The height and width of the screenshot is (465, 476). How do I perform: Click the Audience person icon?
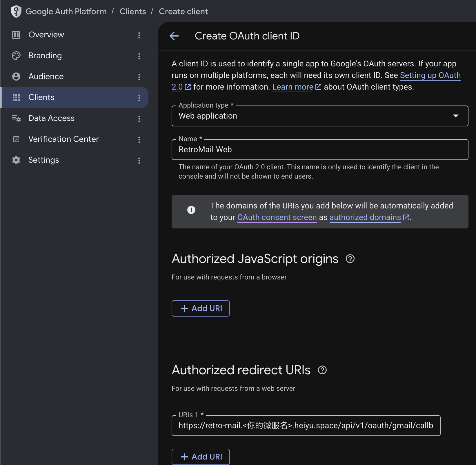click(x=16, y=77)
